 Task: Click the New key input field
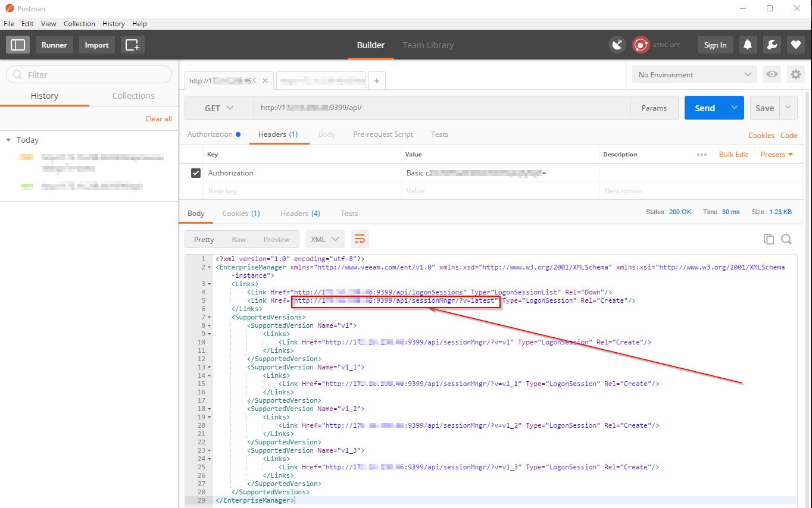coord(302,191)
